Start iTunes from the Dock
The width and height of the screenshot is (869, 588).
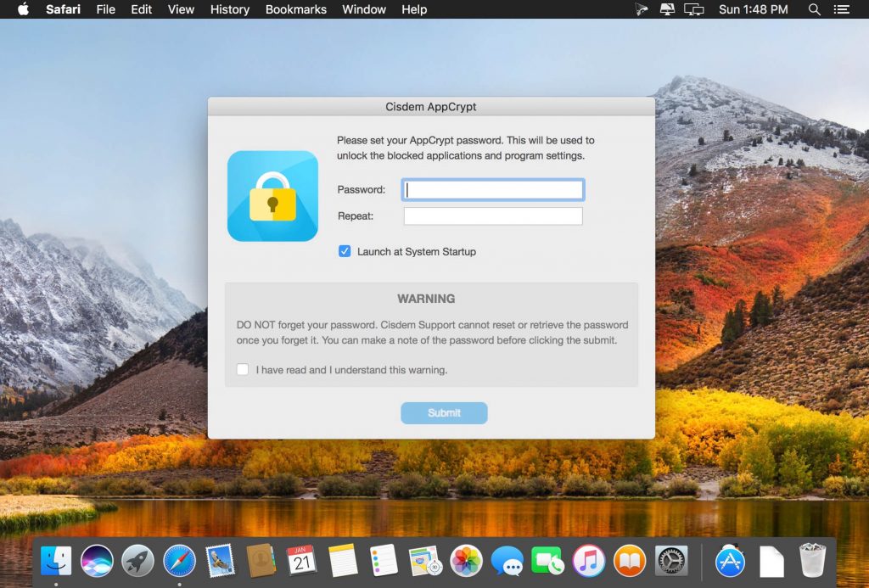589,560
